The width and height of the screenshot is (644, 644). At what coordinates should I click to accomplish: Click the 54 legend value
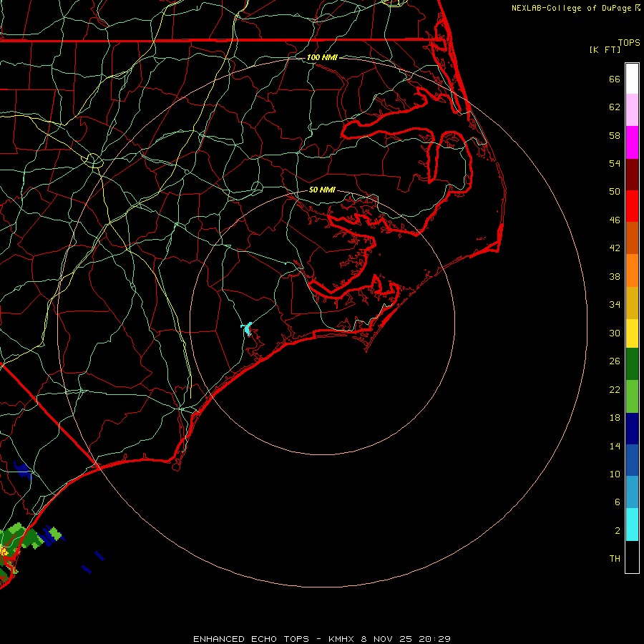click(x=615, y=163)
